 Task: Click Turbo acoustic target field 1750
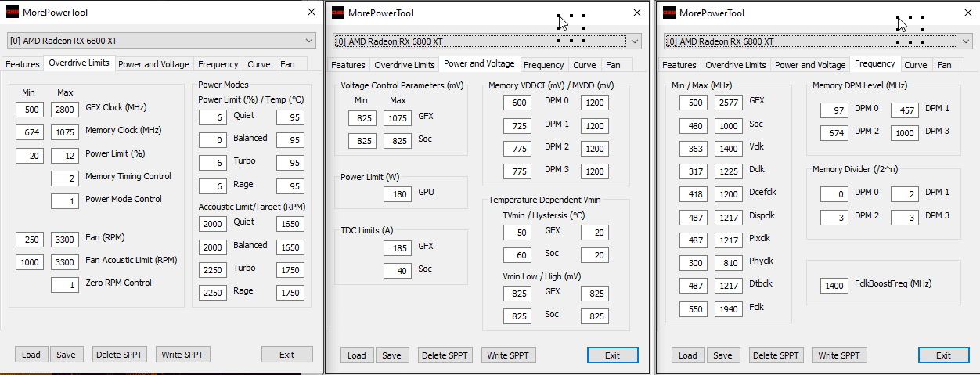point(290,270)
